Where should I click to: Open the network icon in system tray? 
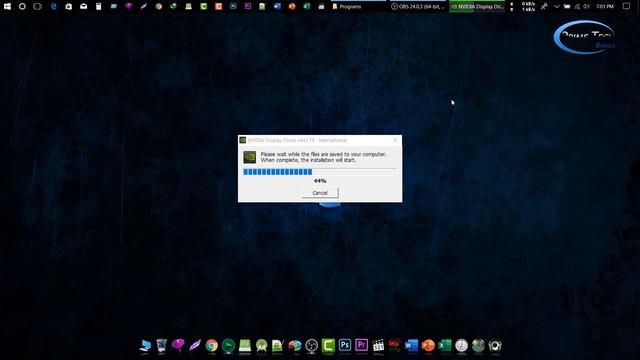pos(577,7)
